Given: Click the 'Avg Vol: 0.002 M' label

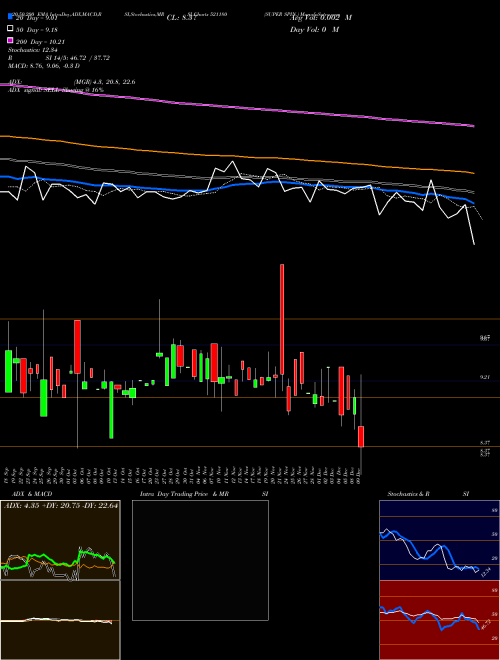Looking at the screenshot, I should point(321,18).
